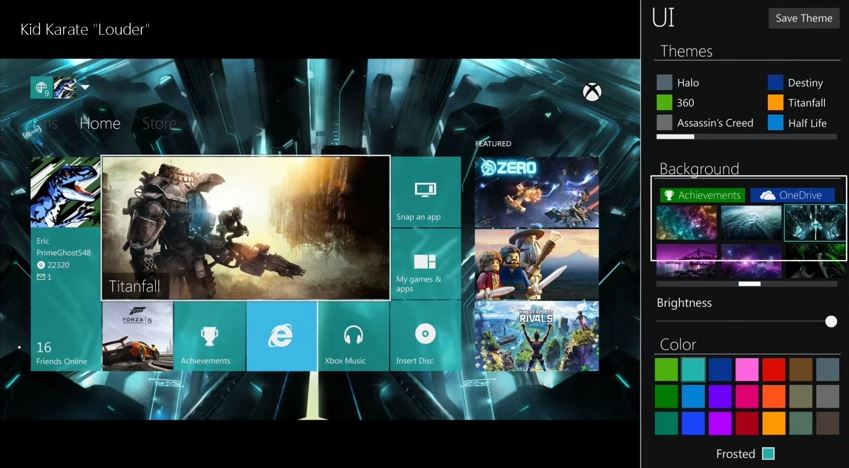Select the Half Life theme
849x468 pixels.
click(x=797, y=122)
